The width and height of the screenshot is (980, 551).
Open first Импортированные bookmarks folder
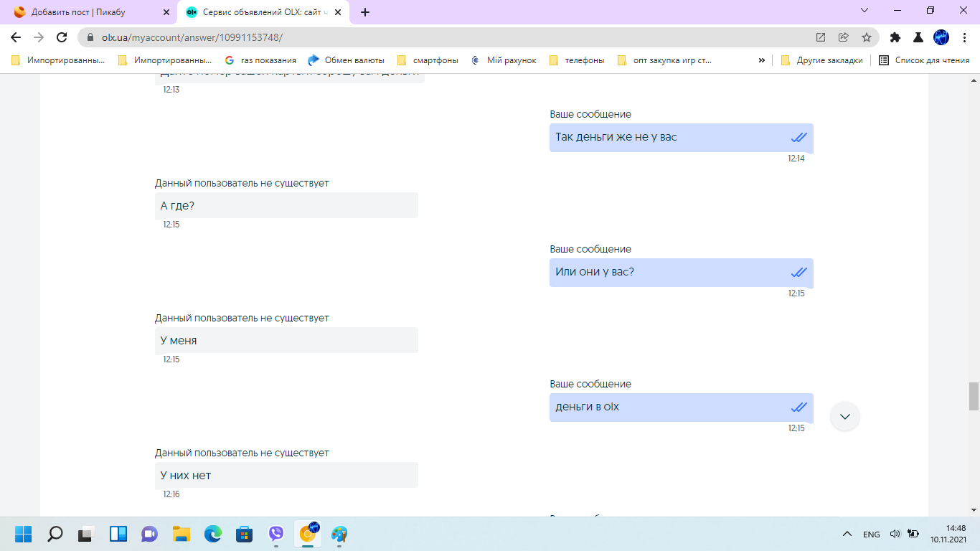(58, 60)
